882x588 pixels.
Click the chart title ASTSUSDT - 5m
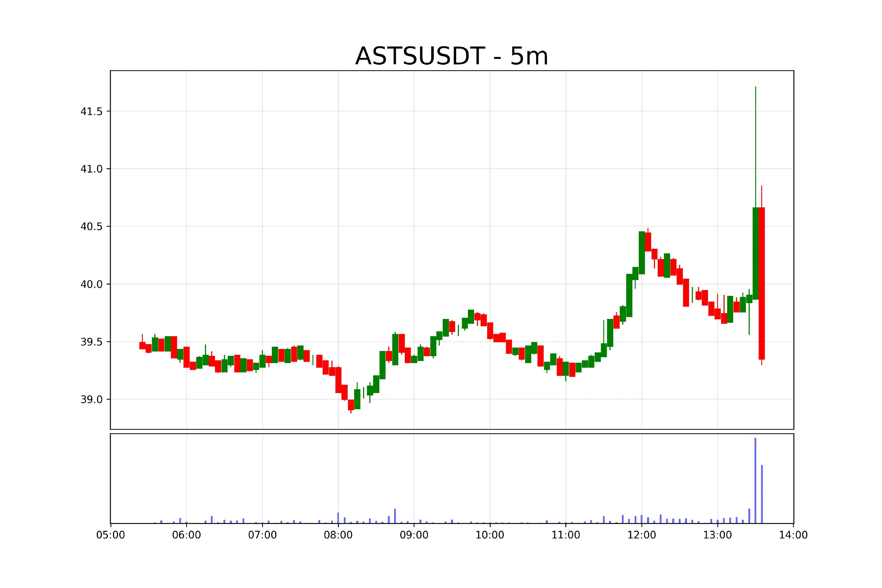click(x=451, y=56)
